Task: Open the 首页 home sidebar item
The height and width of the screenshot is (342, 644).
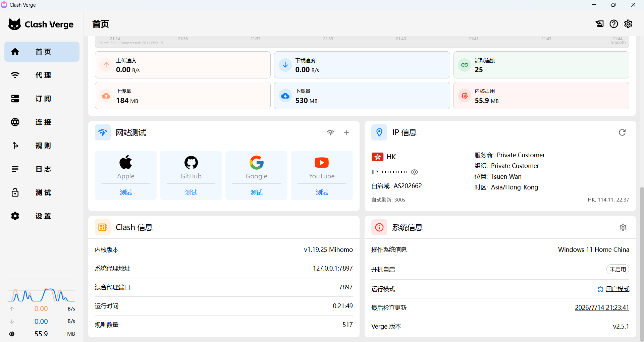Action: (42, 52)
